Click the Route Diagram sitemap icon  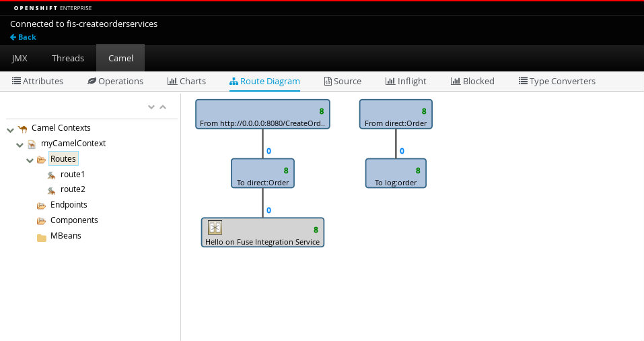tap(234, 81)
